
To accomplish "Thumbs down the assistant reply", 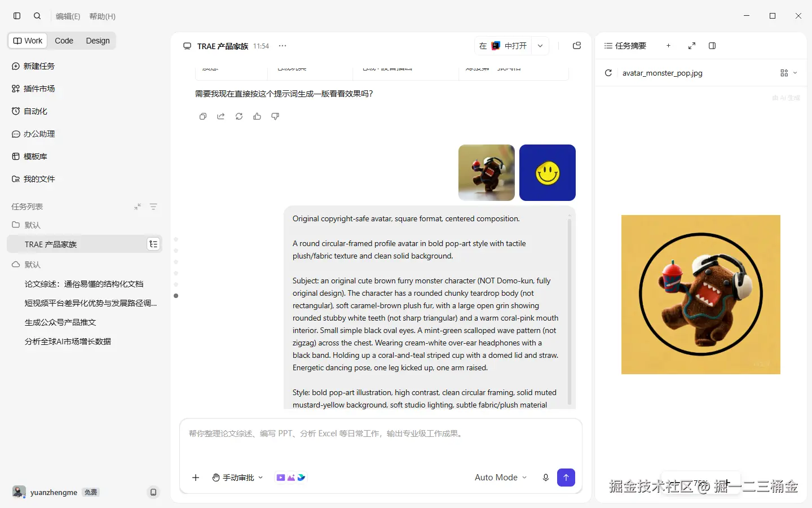I will click(x=275, y=116).
